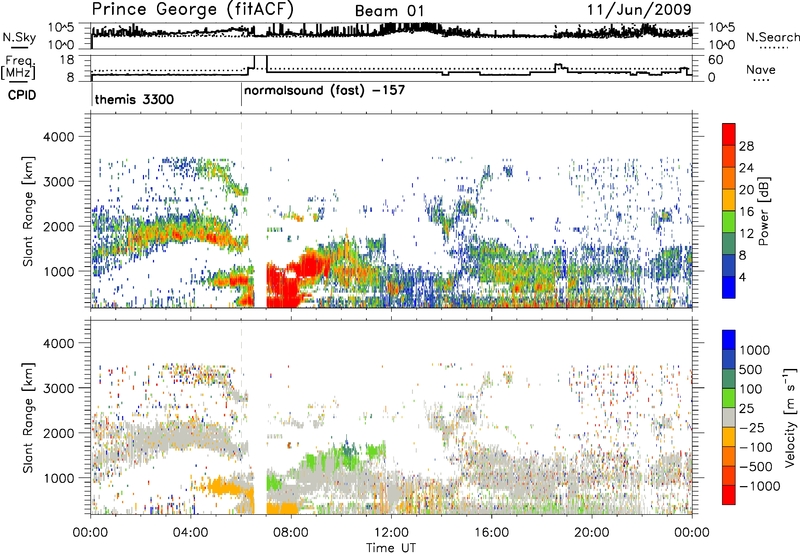The height and width of the screenshot is (554, 800).
Task: Click the '16' label on Power colorbar
Action: [746, 211]
